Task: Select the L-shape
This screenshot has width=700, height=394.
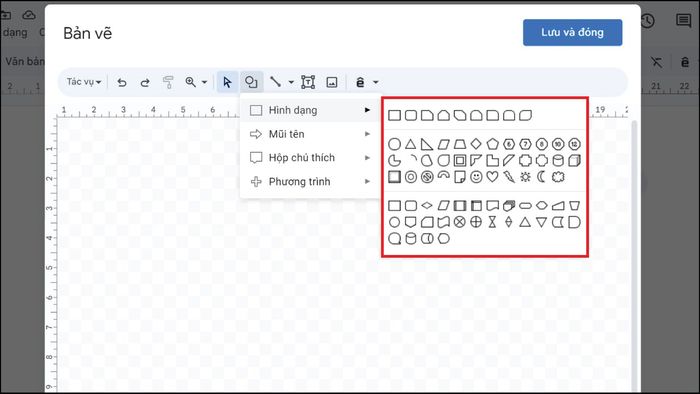Action: [492, 161]
